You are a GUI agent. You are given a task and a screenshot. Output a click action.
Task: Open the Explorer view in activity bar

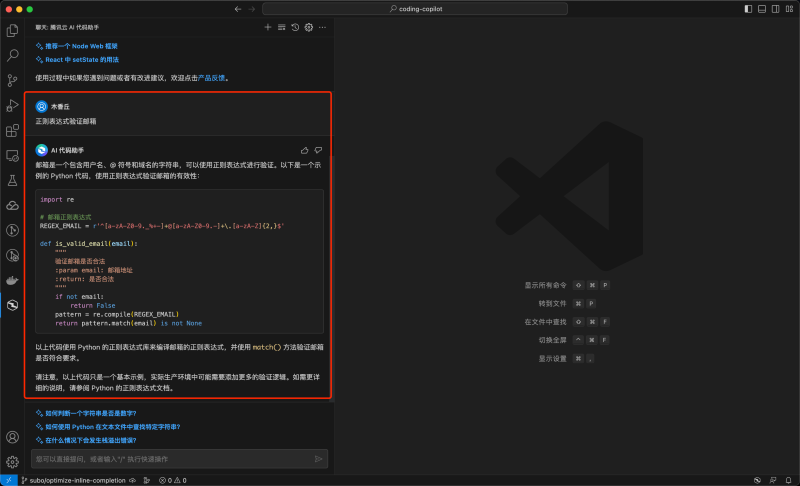12,31
